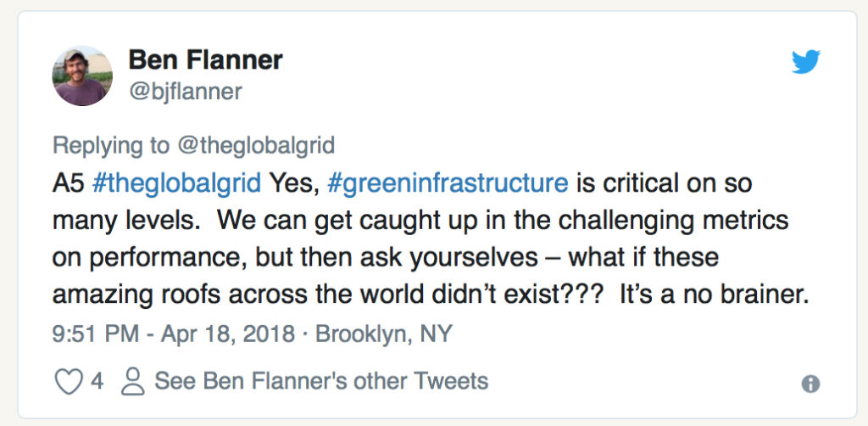The image size is (868, 426).
Task: Click the "It's a no brainer" sentence
Action: [715, 294]
